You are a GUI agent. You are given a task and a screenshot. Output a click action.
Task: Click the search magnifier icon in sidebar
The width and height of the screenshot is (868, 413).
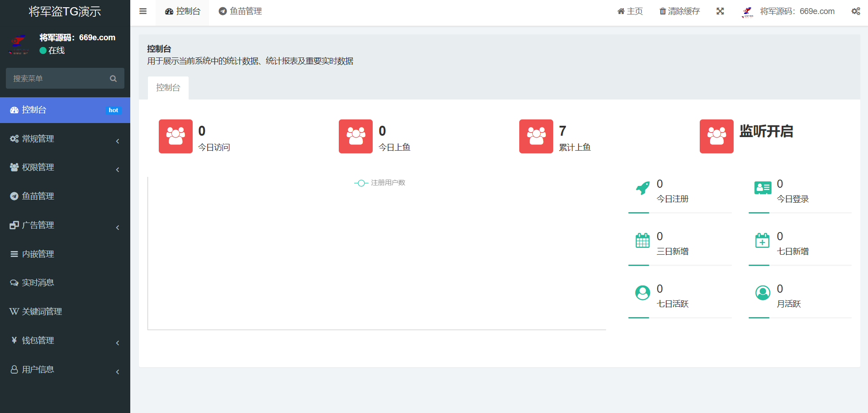(x=113, y=79)
